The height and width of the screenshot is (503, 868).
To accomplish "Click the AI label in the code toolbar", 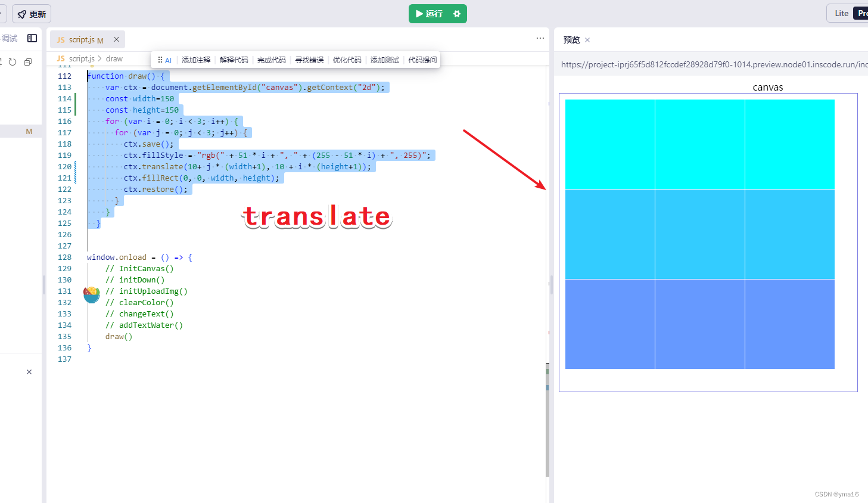I will pyautogui.click(x=169, y=60).
